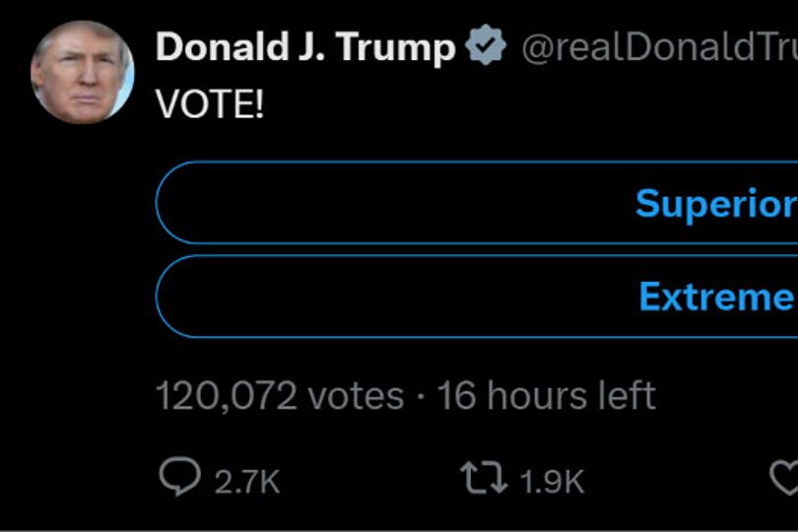Click the 120,072 votes count
The width and height of the screenshot is (798, 532).
click(x=280, y=396)
